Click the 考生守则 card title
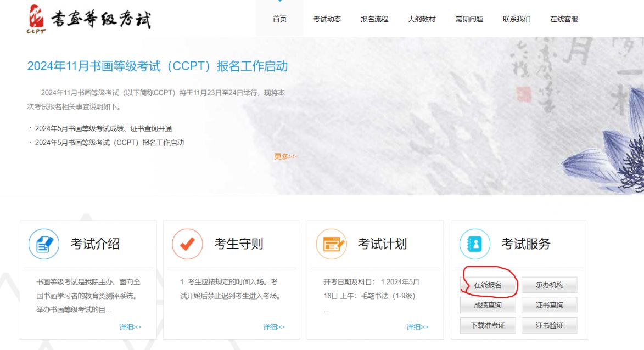The width and height of the screenshot is (644, 350). coord(239,244)
